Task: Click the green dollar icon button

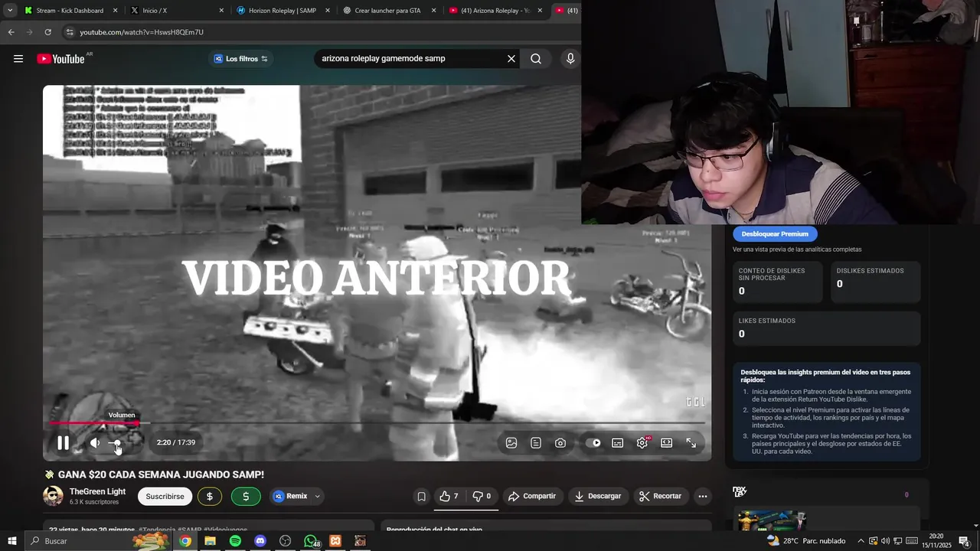Action: (246, 496)
